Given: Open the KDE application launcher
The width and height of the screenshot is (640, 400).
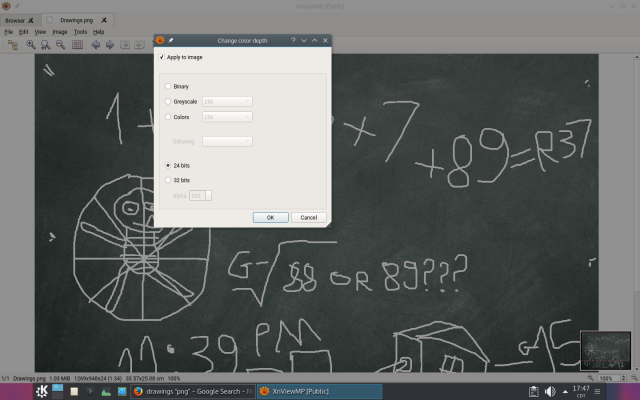Looking at the screenshot, I should 41,391.
